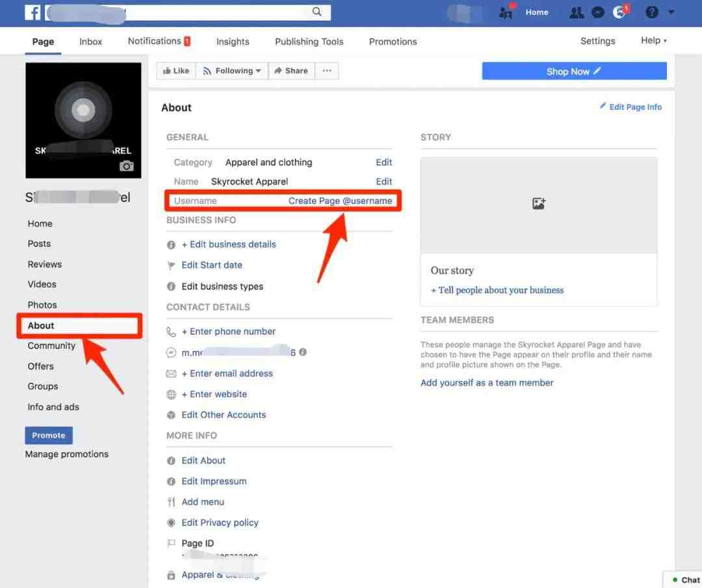Click the help question mark icon
The height and width of the screenshot is (588, 702).
pos(651,12)
